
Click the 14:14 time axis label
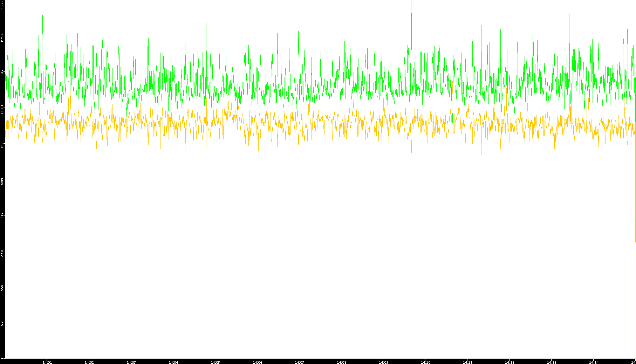tap(594, 362)
